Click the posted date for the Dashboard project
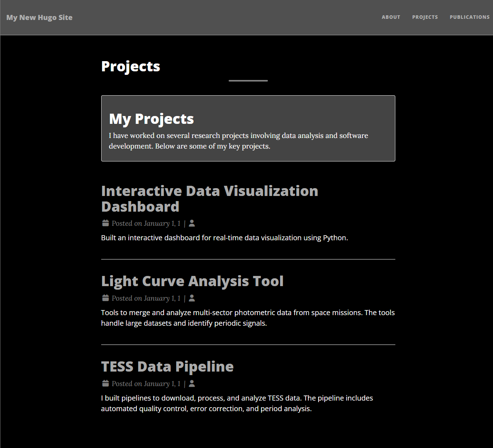This screenshot has width=493, height=448. pyautogui.click(x=146, y=223)
